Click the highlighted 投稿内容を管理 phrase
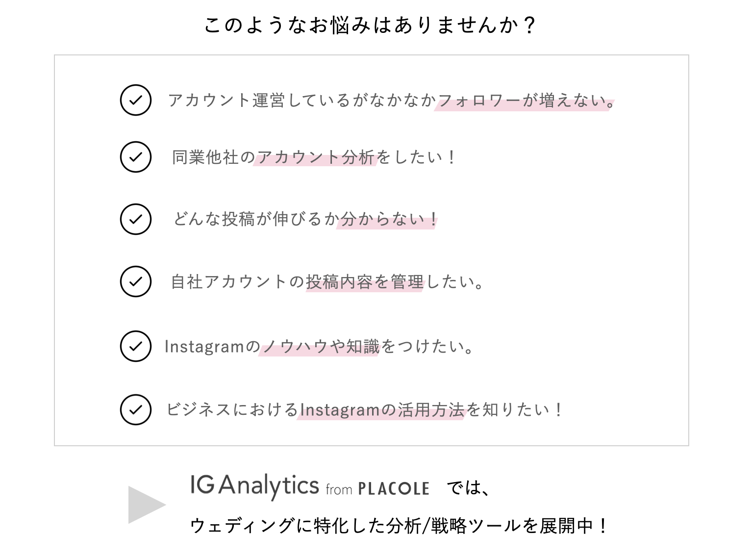 364,282
